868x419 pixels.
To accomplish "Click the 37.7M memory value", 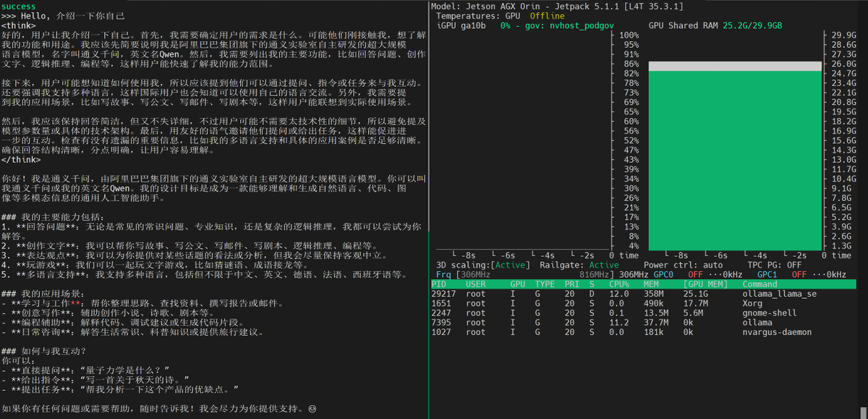I will 656,323.
